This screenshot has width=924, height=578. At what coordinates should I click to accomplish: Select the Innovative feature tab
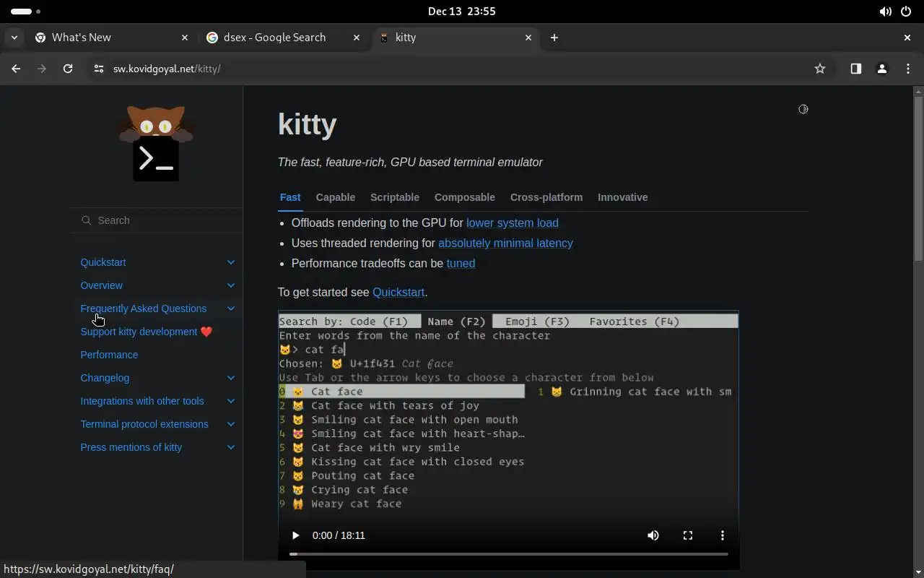pos(623,197)
